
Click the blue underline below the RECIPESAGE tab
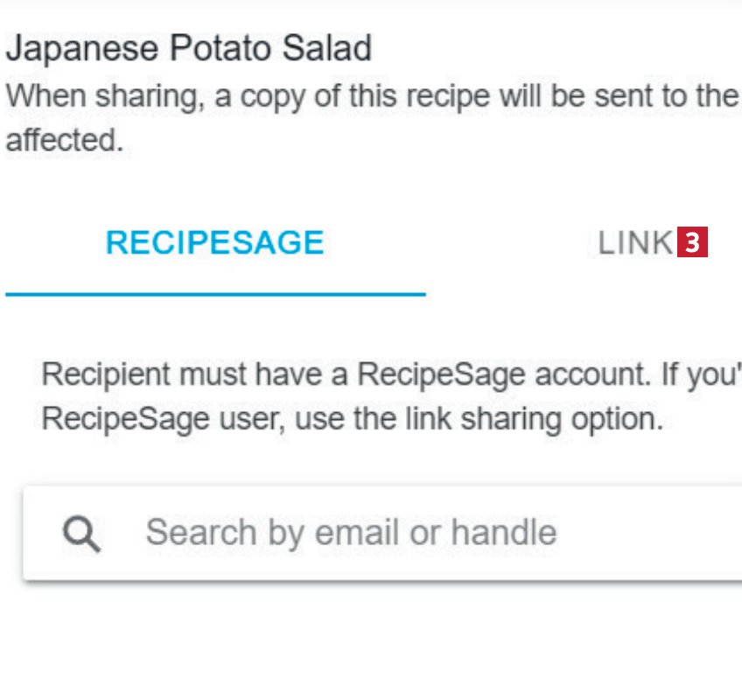coord(214,295)
